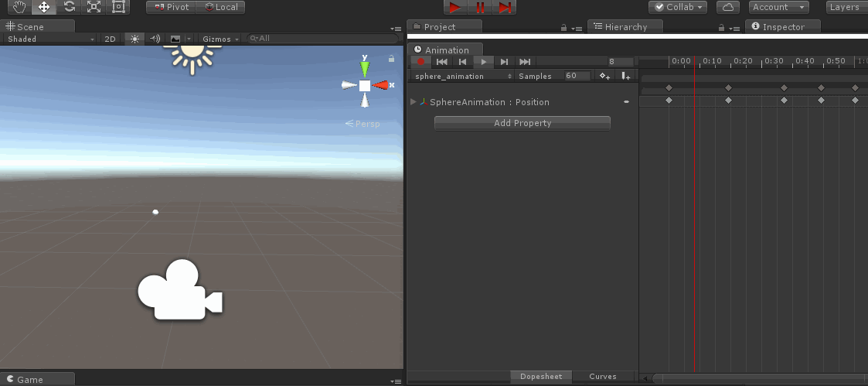
Task: Click the scene search field
Action: tap(323, 39)
